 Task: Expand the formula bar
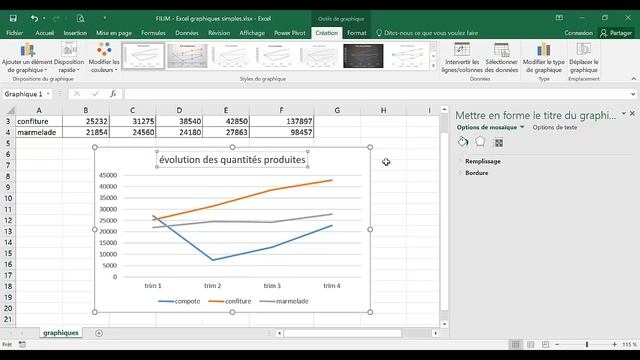tap(633, 94)
